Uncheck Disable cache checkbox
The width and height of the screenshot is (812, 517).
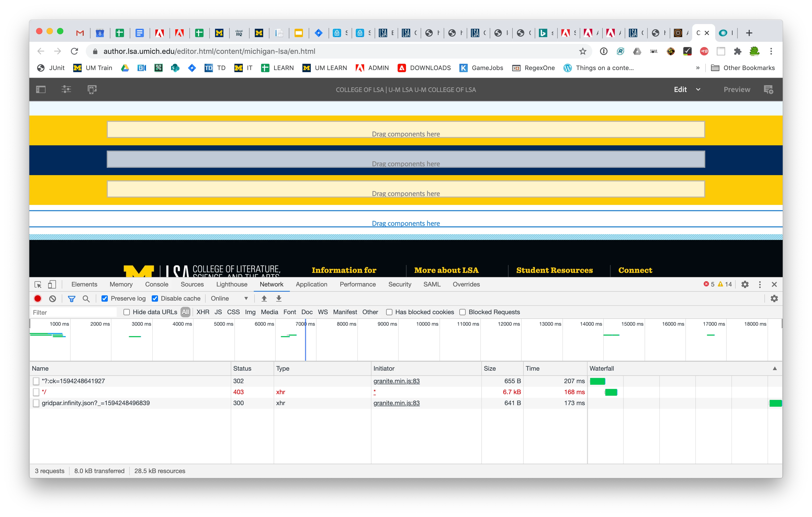coord(155,298)
